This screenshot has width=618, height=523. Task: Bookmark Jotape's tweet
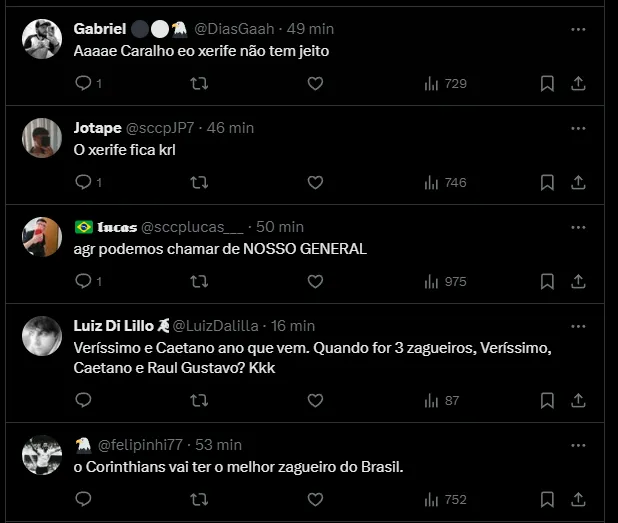pos(547,183)
